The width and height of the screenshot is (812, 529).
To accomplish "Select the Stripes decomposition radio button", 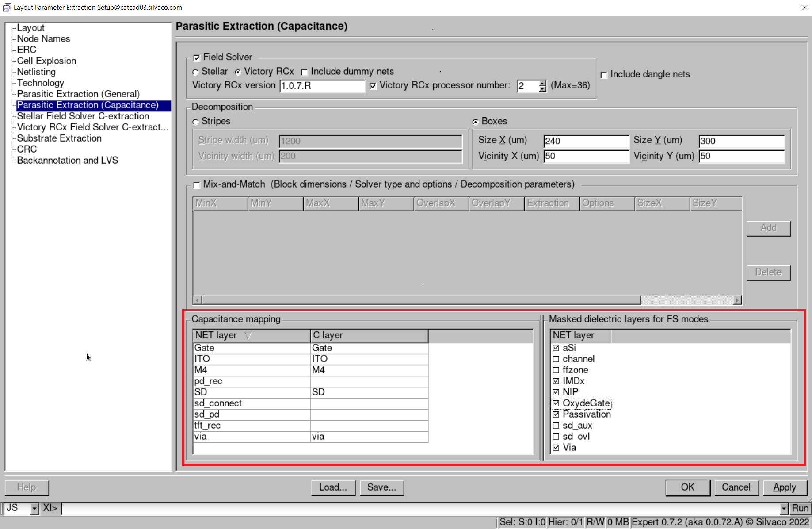I will coord(196,122).
